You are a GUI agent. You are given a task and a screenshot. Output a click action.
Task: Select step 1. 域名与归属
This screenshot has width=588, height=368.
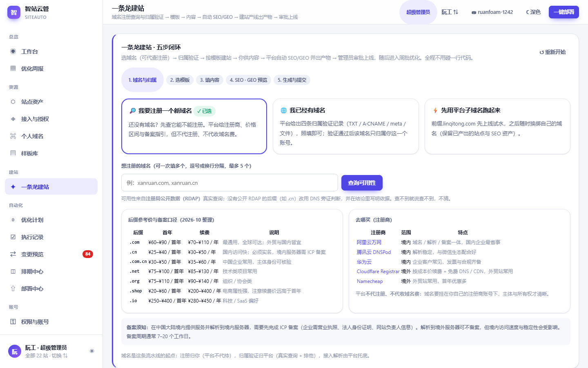143,80
